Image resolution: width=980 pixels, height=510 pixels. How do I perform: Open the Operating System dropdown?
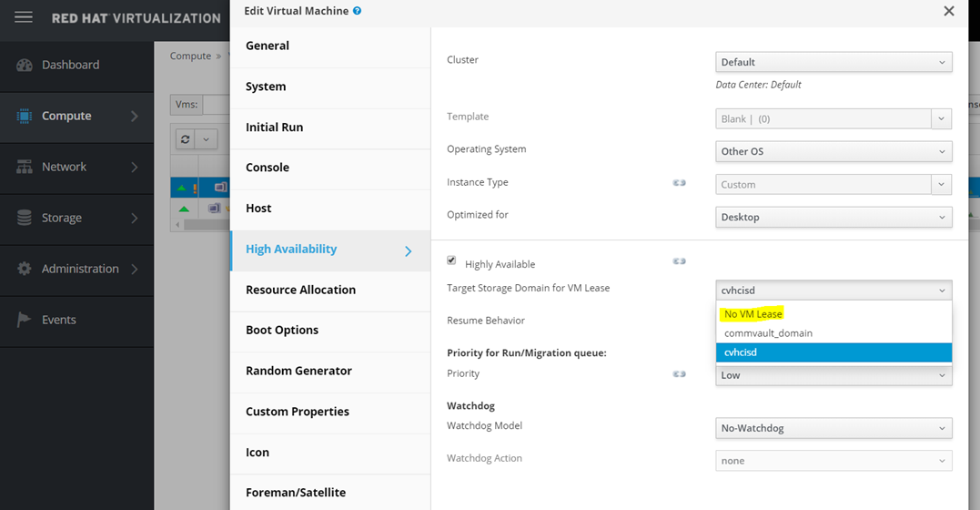pyautogui.click(x=834, y=151)
